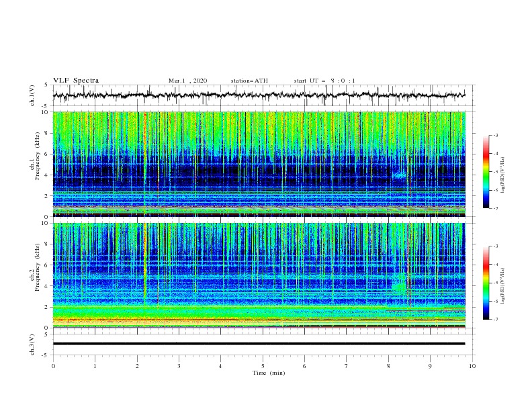Click the "-7" tick on lower color bar
This screenshot has width=532, height=411.
pos(495,320)
